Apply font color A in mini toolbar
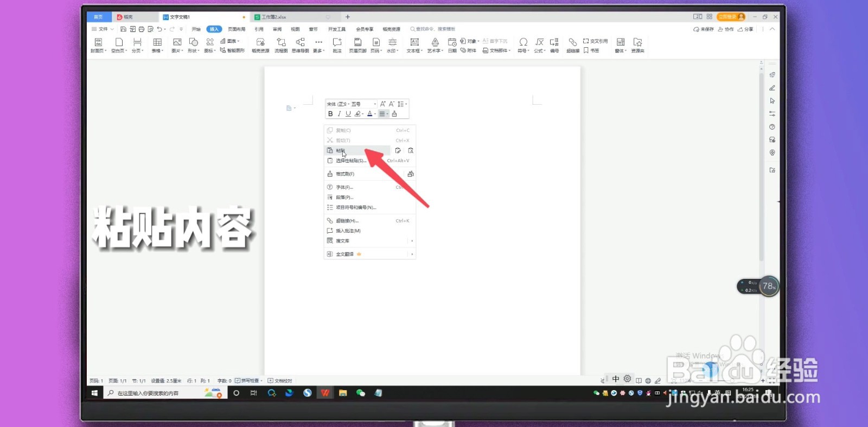The height and width of the screenshot is (427, 868). click(370, 114)
